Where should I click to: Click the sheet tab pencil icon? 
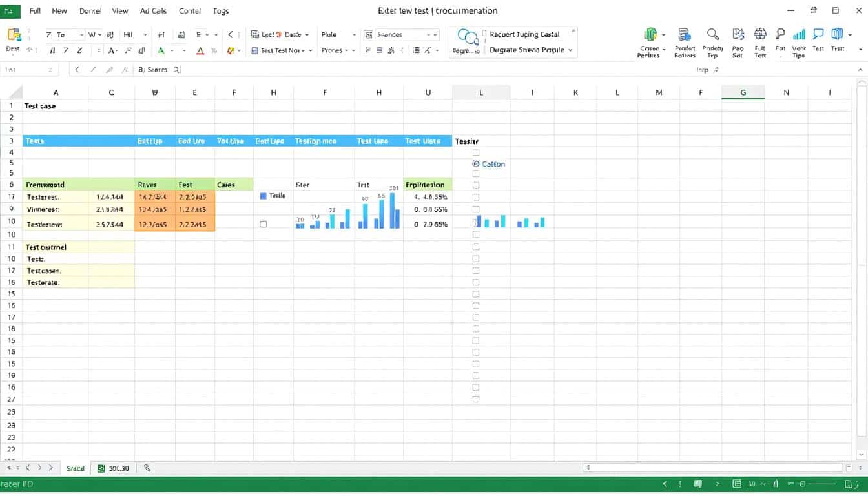click(147, 468)
